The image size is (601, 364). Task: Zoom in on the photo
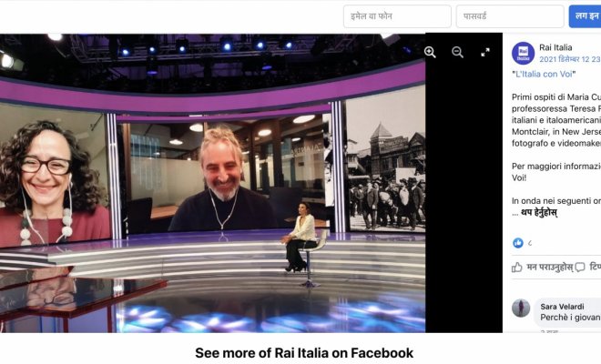tap(430, 52)
